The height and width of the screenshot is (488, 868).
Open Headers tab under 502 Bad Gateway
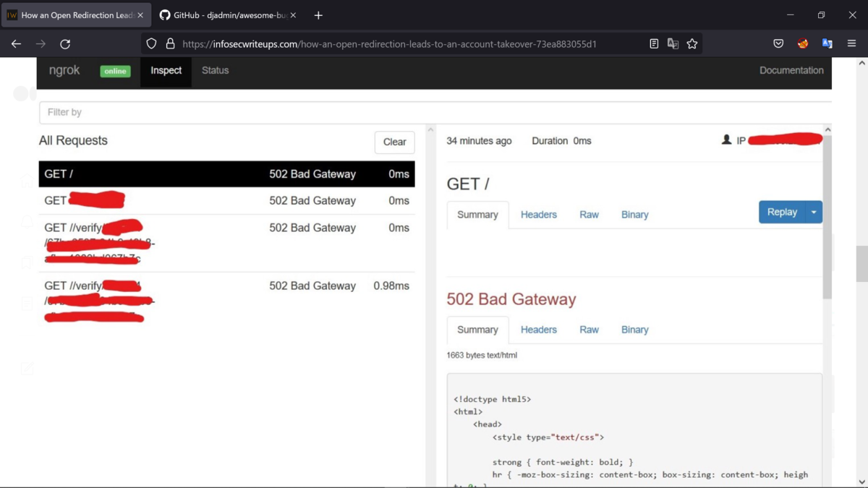point(539,330)
